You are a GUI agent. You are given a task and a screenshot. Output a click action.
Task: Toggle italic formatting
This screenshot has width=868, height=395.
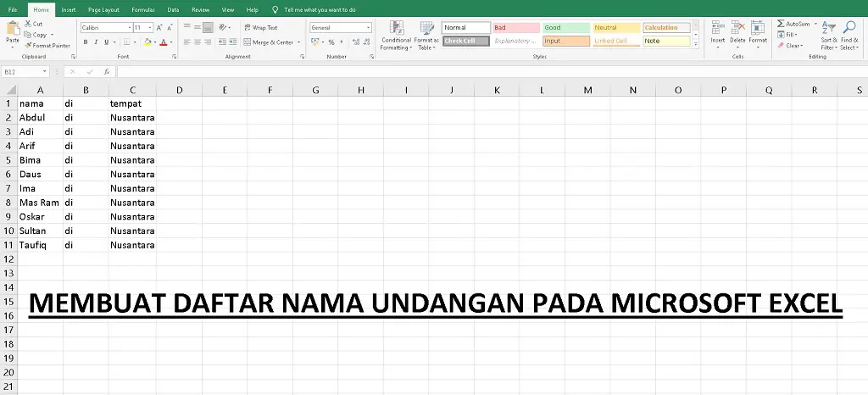pos(96,42)
